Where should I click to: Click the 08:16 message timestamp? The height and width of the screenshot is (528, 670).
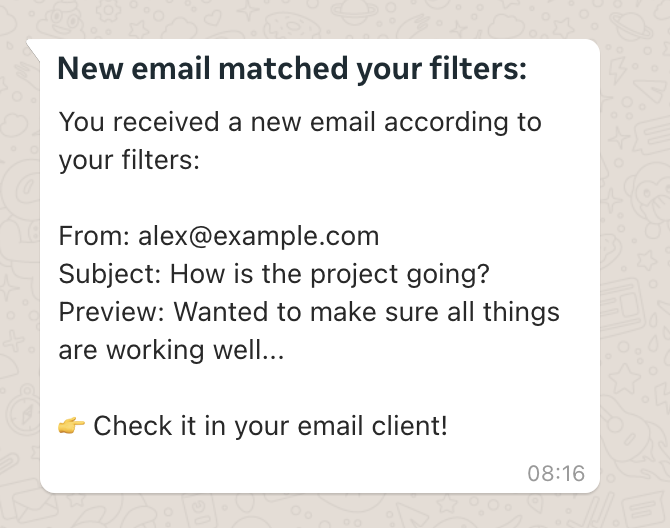556,473
